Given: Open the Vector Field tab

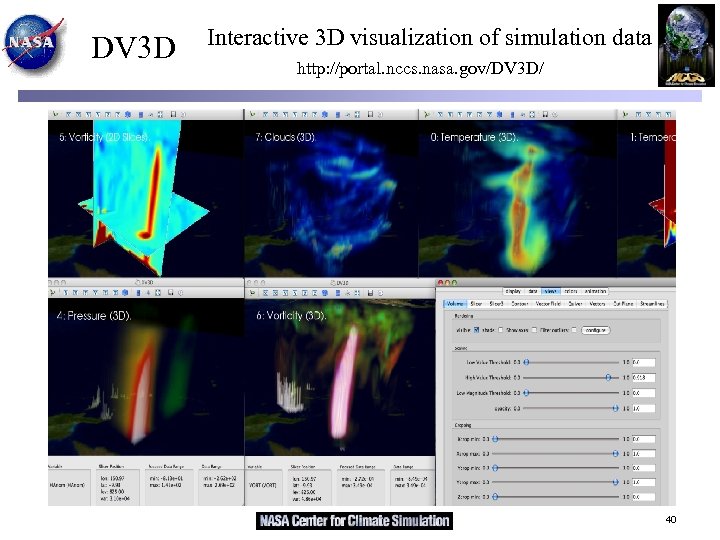Looking at the screenshot, I should click(548, 304).
